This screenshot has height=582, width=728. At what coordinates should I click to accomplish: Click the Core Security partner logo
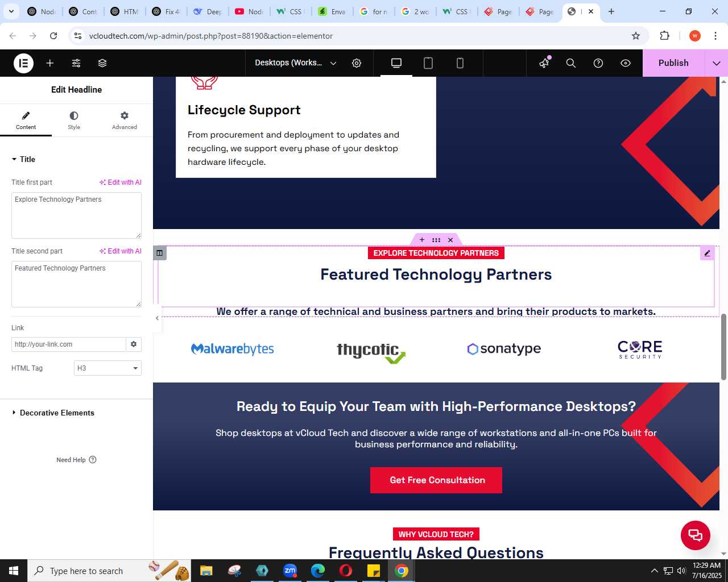pos(640,349)
